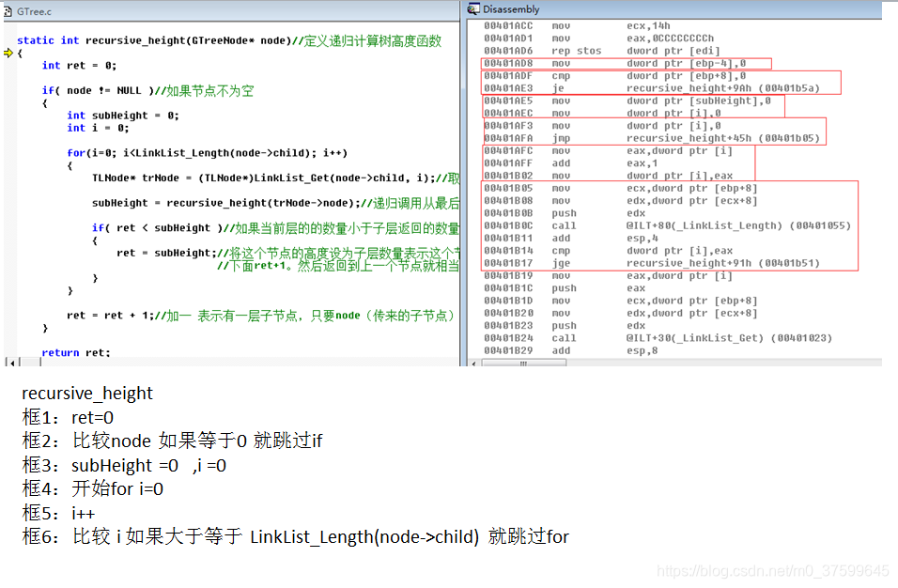This screenshot has height=588, width=898.
Task: Click disassembly line 00401B1C push eax
Action: pos(565,288)
